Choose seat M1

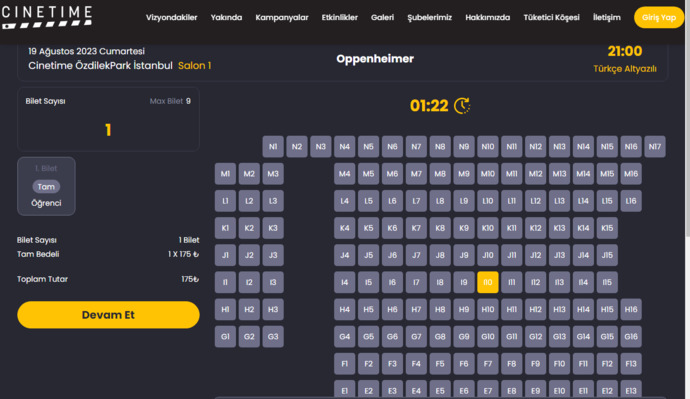(225, 174)
